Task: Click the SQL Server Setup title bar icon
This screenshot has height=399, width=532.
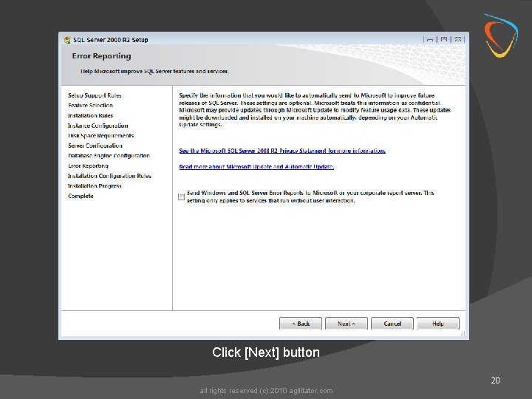Action: pyautogui.click(x=66, y=40)
